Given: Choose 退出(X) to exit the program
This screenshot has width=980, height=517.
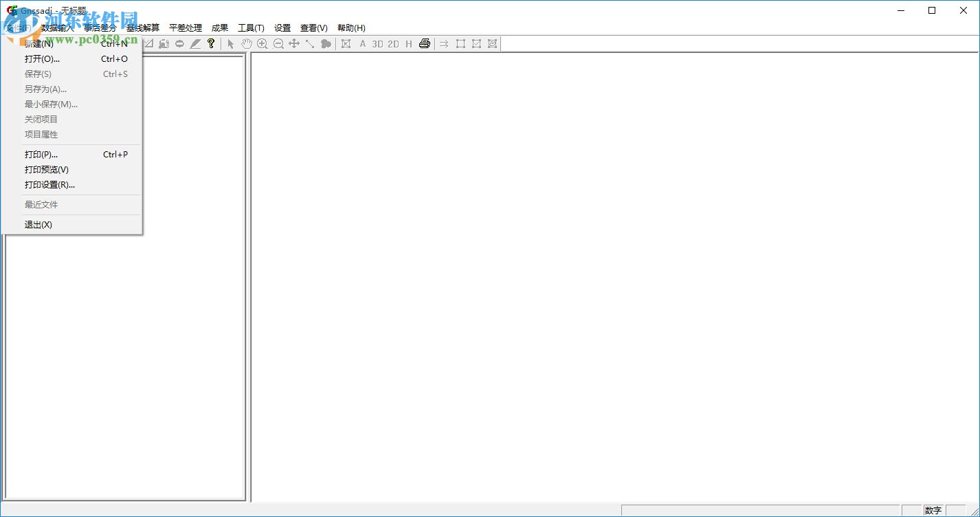Looking at the screenshot, I should click(38, 225).
